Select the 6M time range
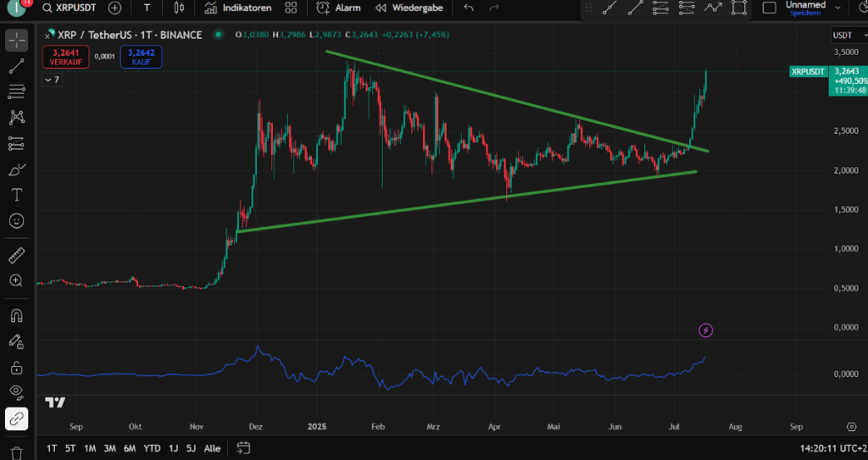Screen dimensions: 868x460 [x=130, y=448]
